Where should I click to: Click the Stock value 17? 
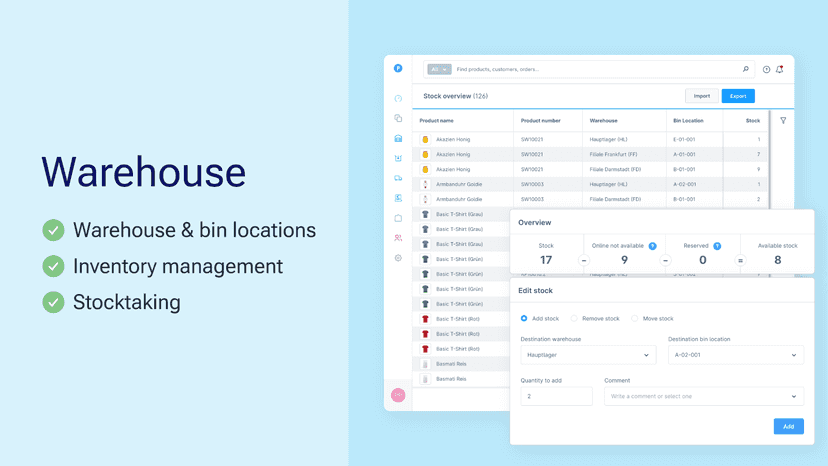(546, 260)
